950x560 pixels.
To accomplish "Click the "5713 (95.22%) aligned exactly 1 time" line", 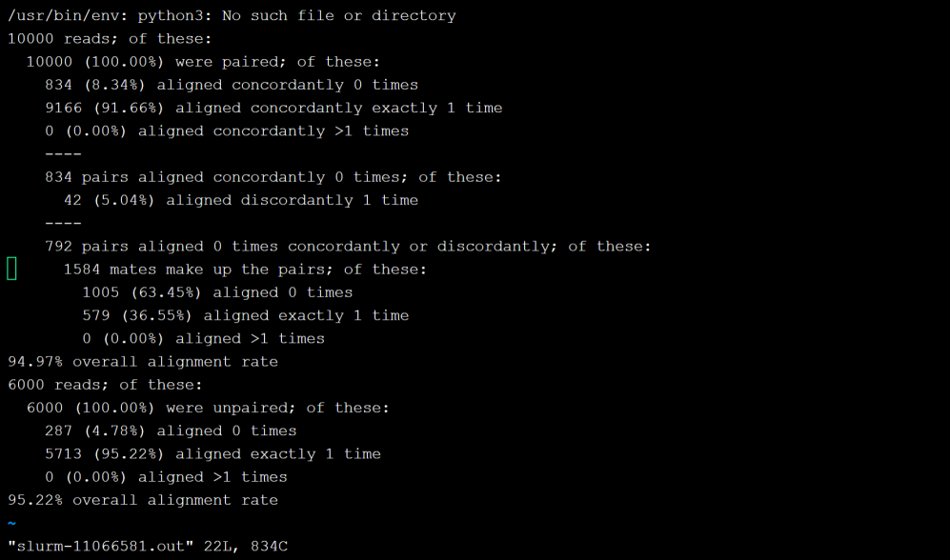I will click(x=212, y=454).
